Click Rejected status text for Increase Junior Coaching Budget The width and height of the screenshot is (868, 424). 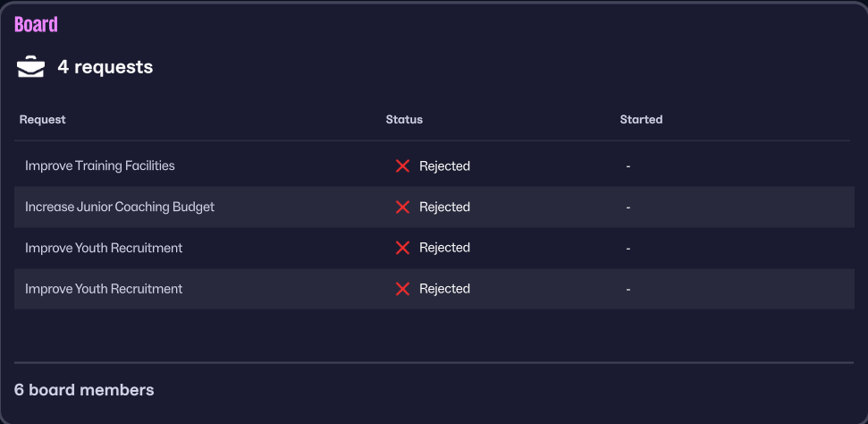point(444,207)
